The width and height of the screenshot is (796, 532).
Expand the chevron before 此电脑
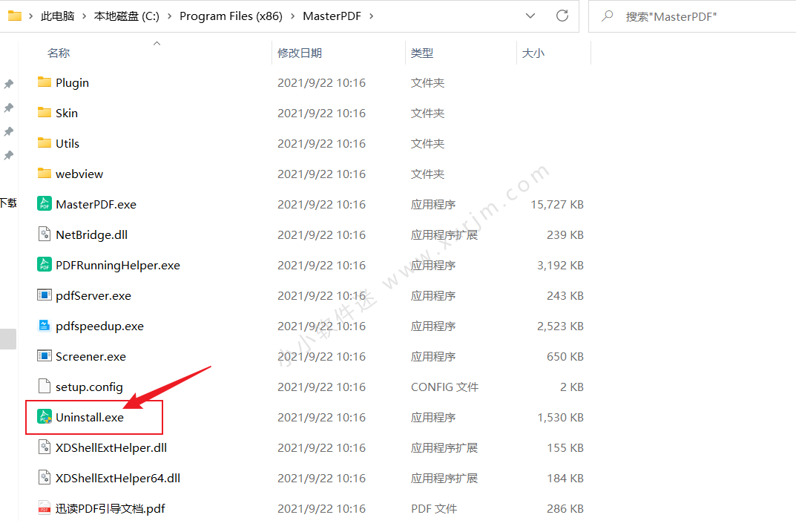click(x=31, y=16)
